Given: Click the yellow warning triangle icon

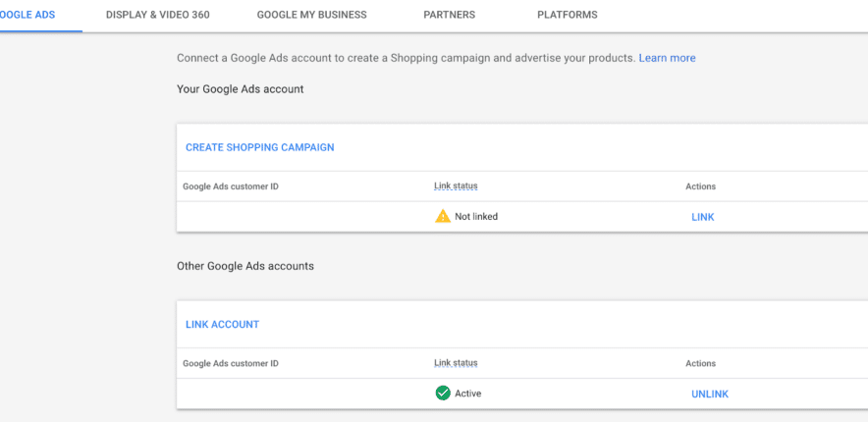Looking at the screenshot, I should click(443, 216).
